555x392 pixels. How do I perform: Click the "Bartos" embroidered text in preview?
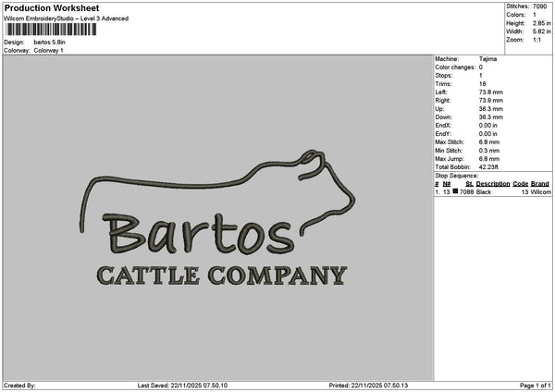pos(198,234)
